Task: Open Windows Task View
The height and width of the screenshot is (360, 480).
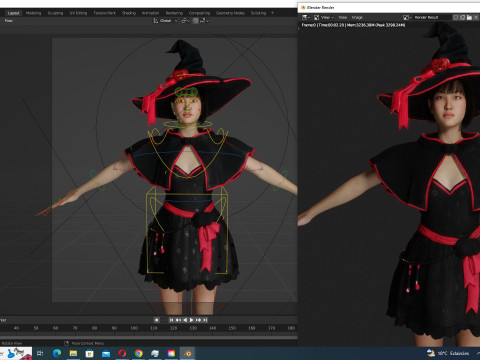Action: [x=40, y=353]
